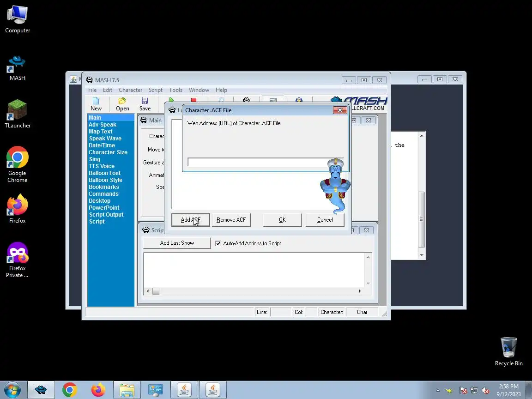Click the Add Last Show button
This screenshot has width=532, height=399.
point(177,243)
